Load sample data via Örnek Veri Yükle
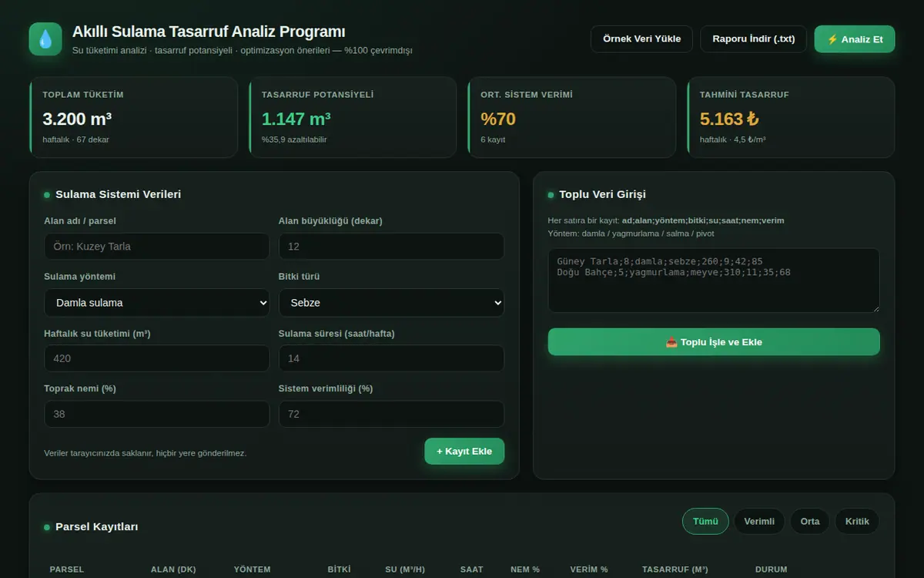The height and width of the screenshot is (578, 924). [x=641, y=39]
